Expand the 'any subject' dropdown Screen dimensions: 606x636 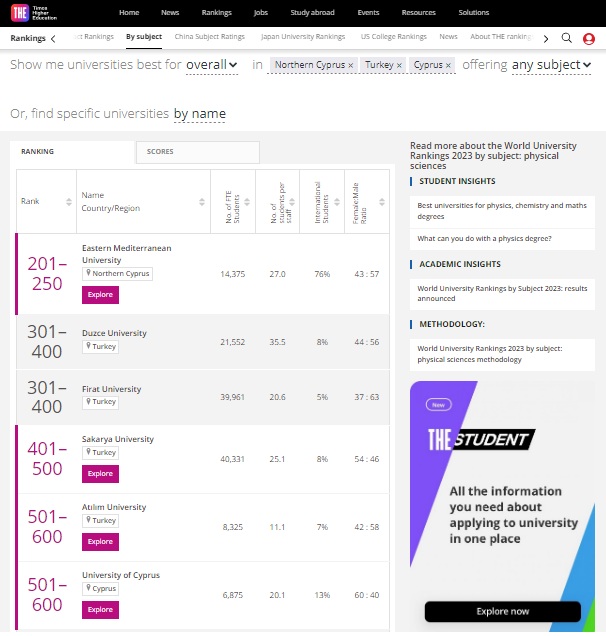pyautogui.click(x=551, y=65)
